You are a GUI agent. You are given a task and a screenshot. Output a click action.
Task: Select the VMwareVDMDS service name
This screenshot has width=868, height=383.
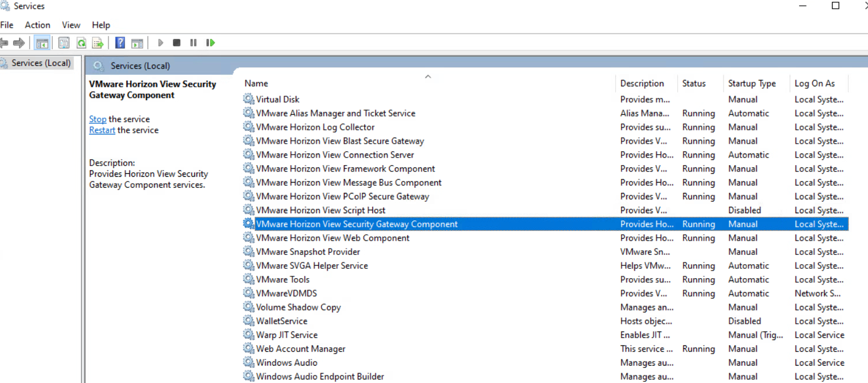click(286, 294)
